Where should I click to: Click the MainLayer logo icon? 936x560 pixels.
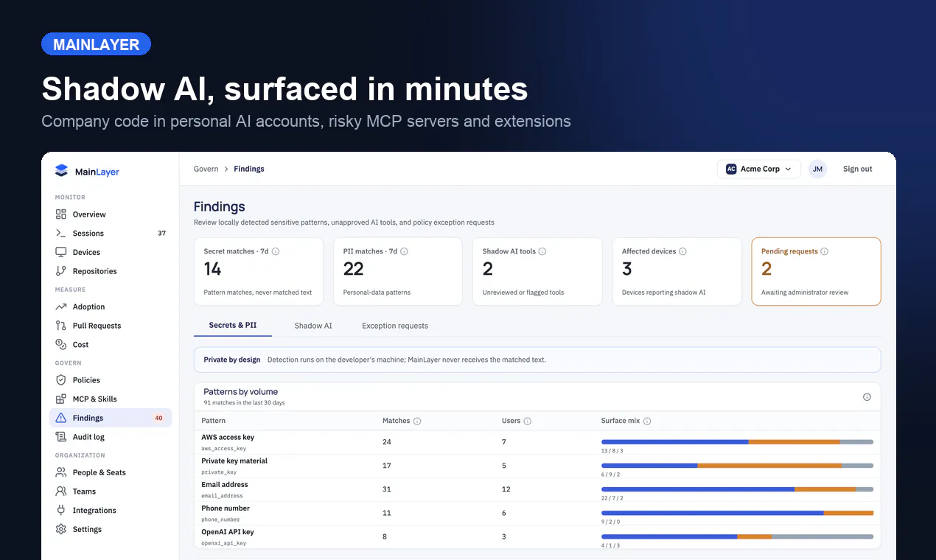point(61,171)
